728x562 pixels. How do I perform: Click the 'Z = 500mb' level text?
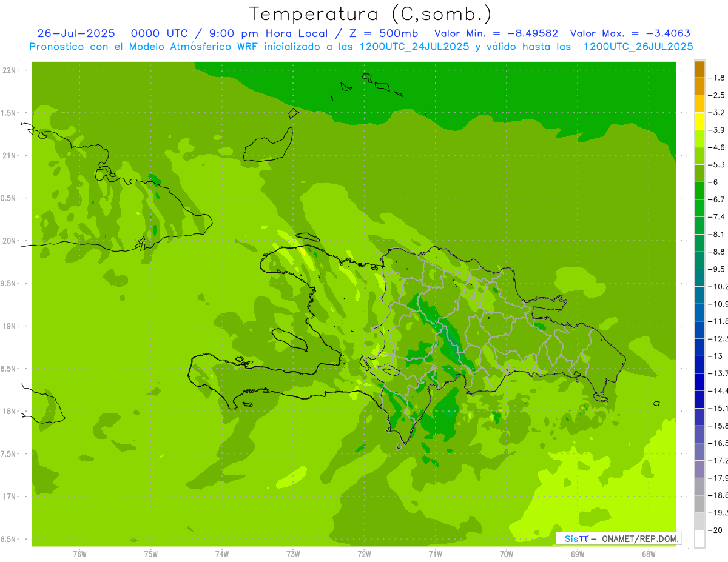click(x=384, y=33)
